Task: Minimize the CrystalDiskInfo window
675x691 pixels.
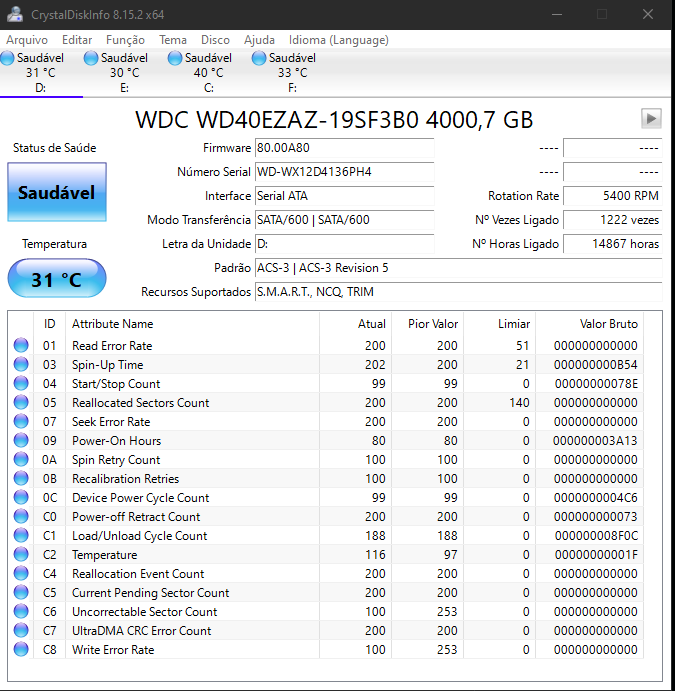Action: [557, 15]
